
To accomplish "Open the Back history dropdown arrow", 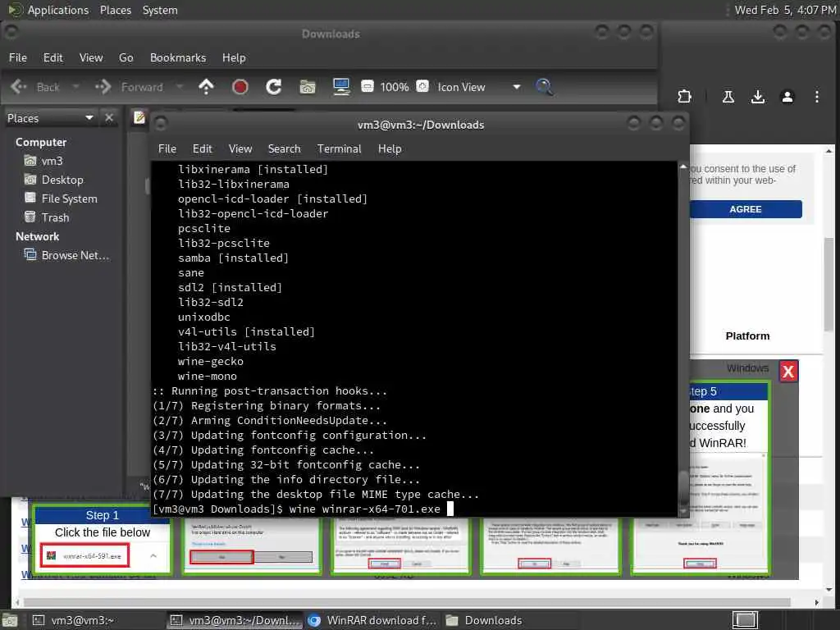I will click(75, 87).
